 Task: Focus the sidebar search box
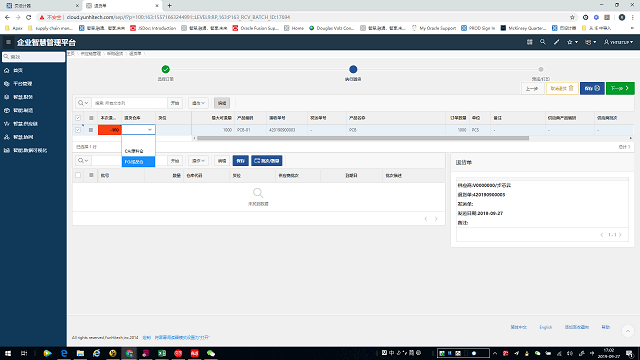33,57
